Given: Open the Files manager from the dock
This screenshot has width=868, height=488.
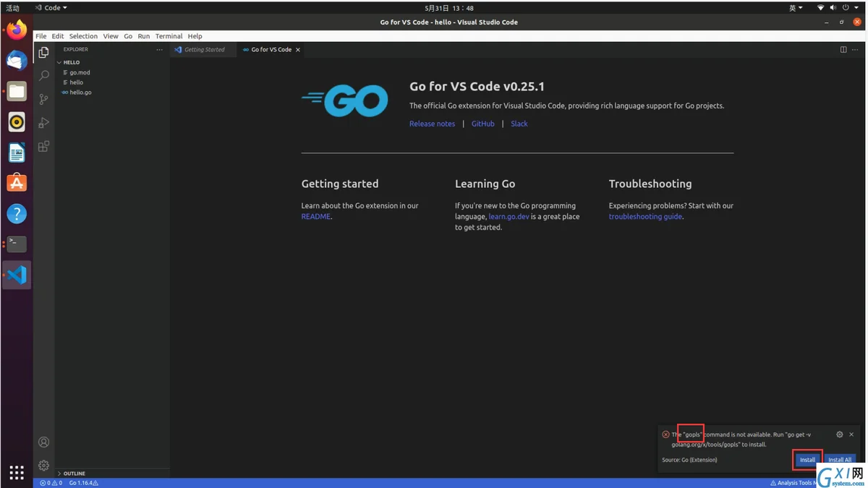Looking at the screenshot, I should click(x=17, y=91).
